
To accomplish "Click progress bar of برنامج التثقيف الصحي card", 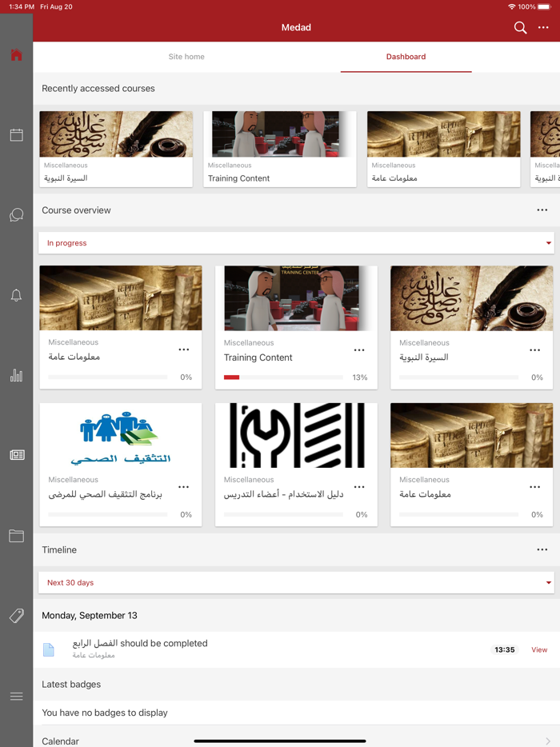I will (x=108, y=514).
